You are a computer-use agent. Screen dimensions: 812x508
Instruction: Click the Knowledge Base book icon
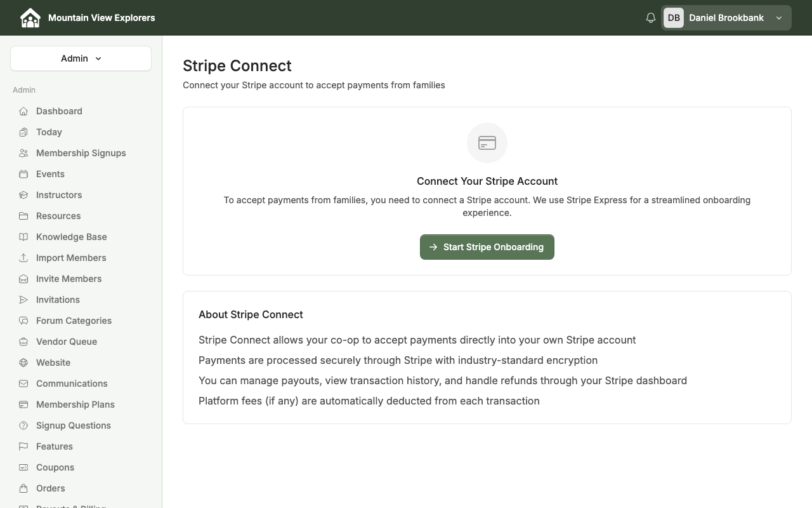[x=23, y=237]
